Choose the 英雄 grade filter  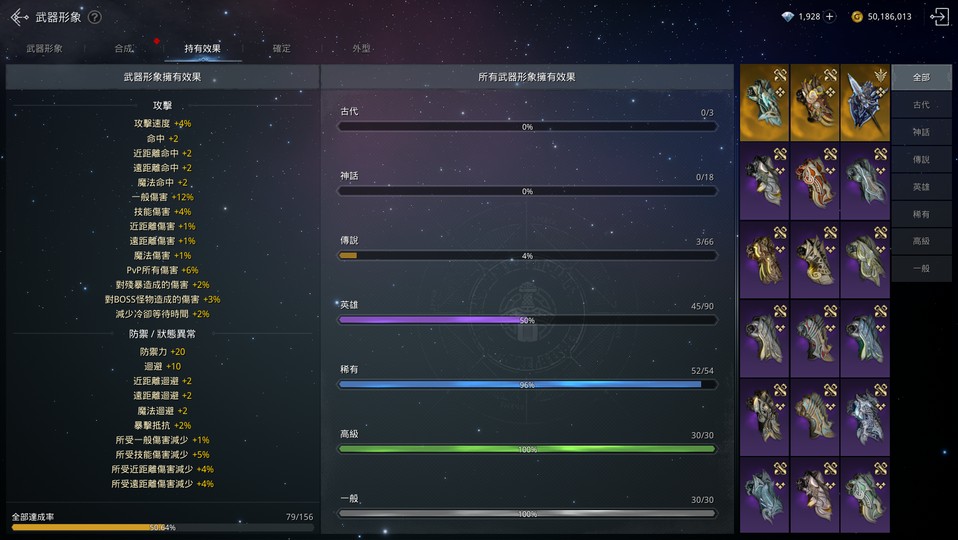click(x=921, y=187)
